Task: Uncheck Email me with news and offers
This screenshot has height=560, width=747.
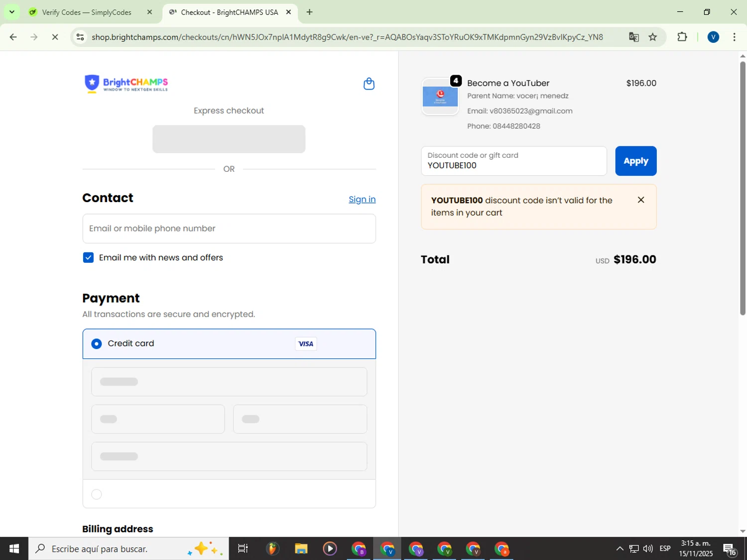Action: [88, 257]
